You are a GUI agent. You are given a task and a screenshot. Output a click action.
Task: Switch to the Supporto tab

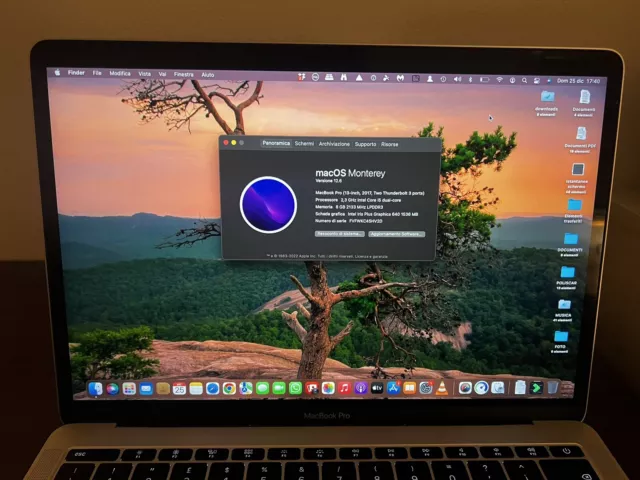[365, 144]
